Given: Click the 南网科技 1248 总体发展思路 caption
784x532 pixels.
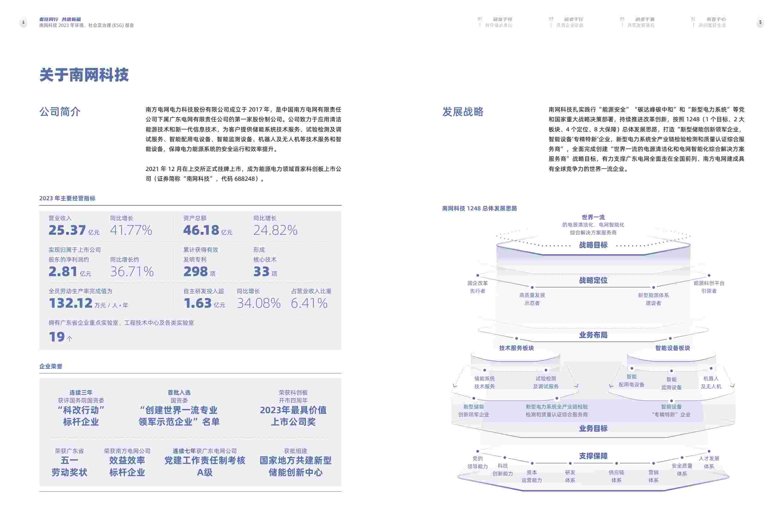Looking at the screenshot, I should [x=479, y=209].
